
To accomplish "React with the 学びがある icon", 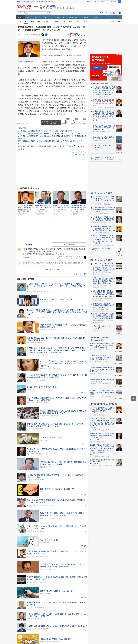I will 66,121.
